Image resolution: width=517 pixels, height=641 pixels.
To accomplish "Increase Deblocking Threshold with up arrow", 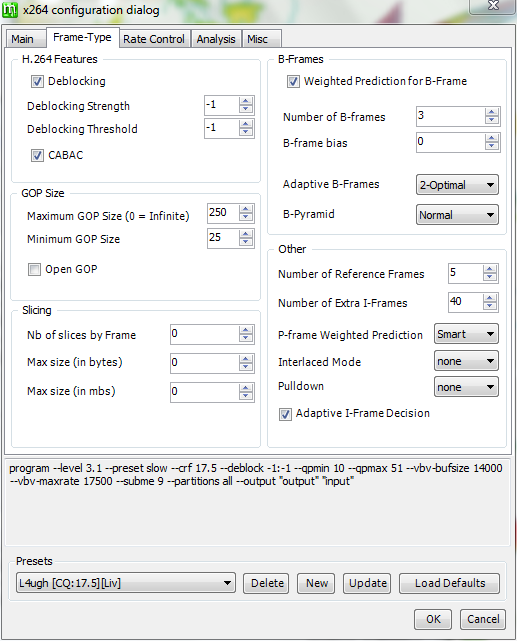I will (x=246, y=124).
